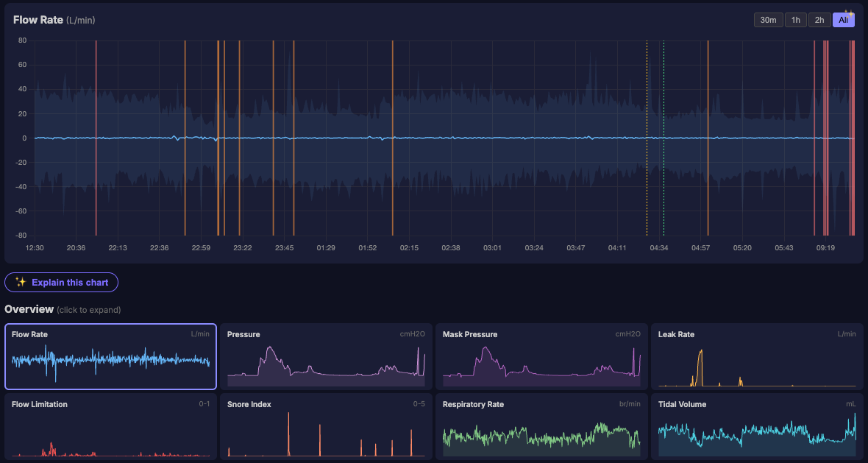Image resolution: width=868 pixels, height=463 pixels.
Task: Click the mL unit on Tidal Volume card
Action: [851, 403]
